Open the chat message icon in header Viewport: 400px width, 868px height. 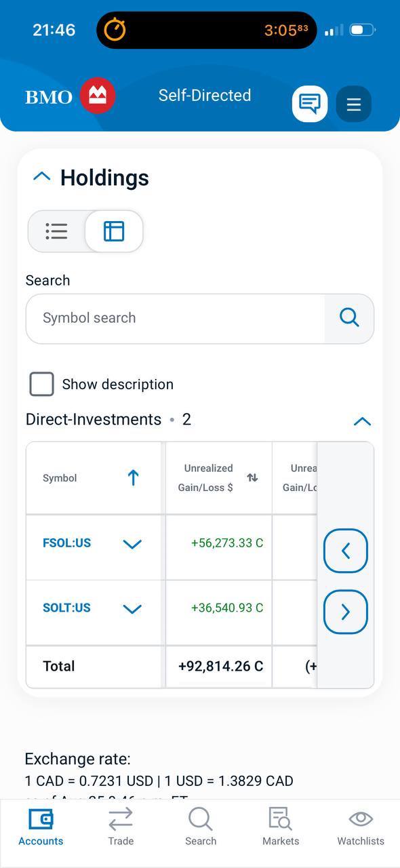click(310, 104)
